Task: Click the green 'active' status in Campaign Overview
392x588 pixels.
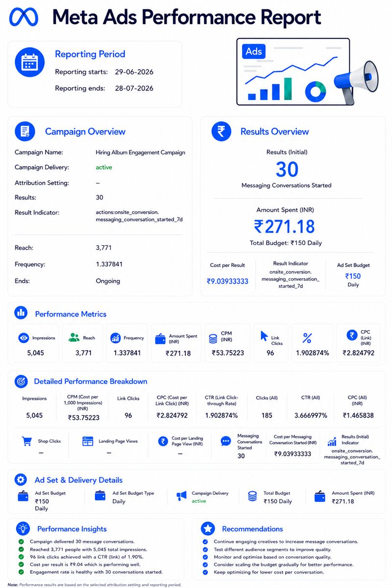Action: click(x=104, y=167)
